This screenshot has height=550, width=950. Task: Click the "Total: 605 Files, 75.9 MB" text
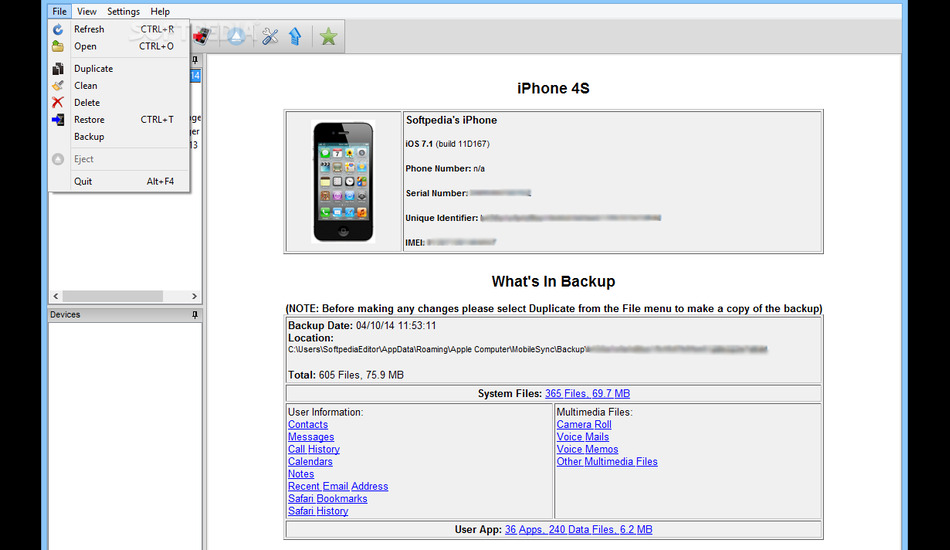[346, 375]
